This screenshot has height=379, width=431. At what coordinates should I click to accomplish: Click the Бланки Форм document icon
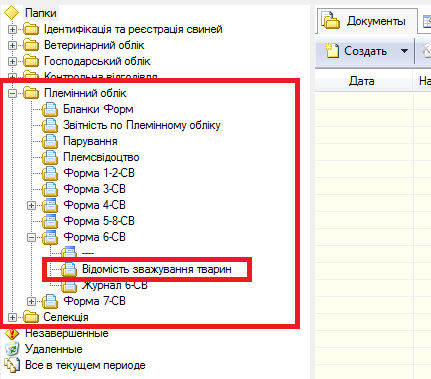[x=50, y=109]
